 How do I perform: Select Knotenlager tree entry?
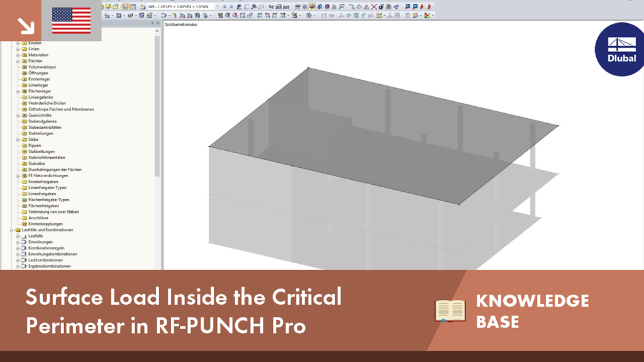coord(39,79)
